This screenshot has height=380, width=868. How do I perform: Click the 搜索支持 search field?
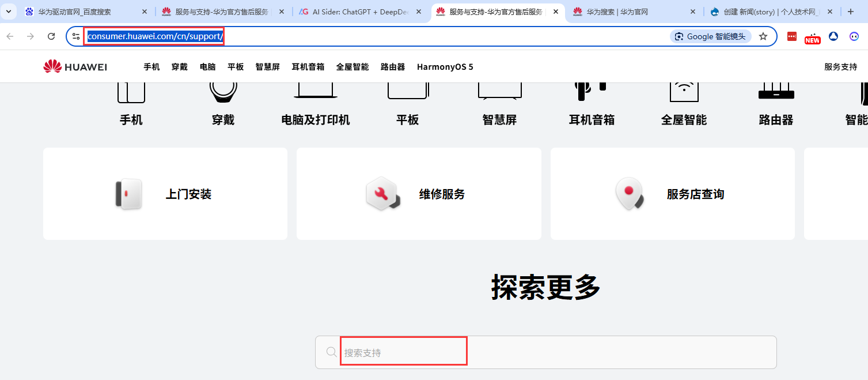click(546, 352)
